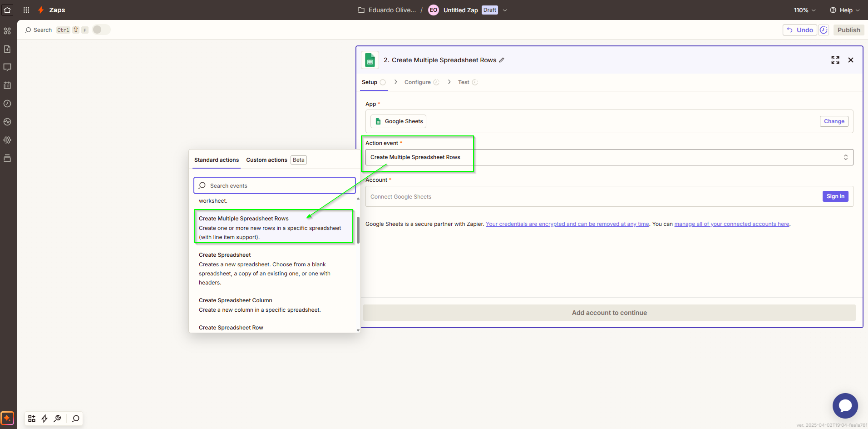Click the Draft status badge
This screenshot has width=868, height=429.
[490, 10]
